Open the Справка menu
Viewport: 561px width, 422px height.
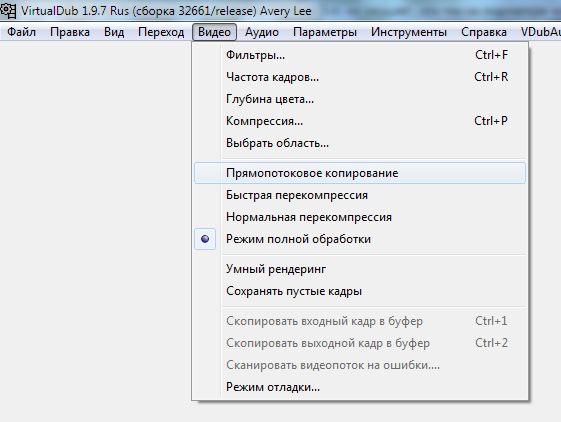pos(484,32)
